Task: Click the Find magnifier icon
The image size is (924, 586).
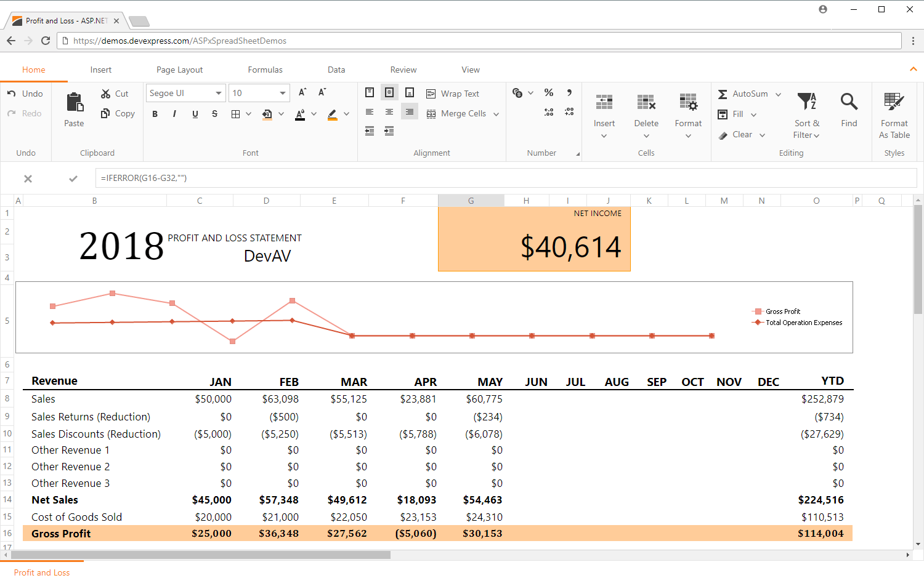Action: click(x=849, y=102)
